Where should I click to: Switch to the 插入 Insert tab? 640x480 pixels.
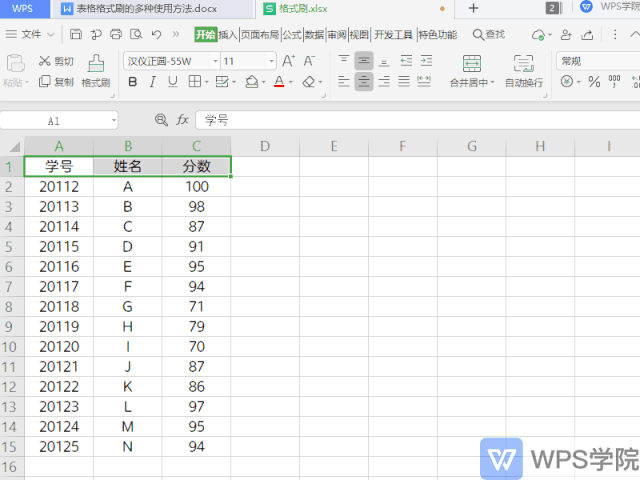[228, 35]
